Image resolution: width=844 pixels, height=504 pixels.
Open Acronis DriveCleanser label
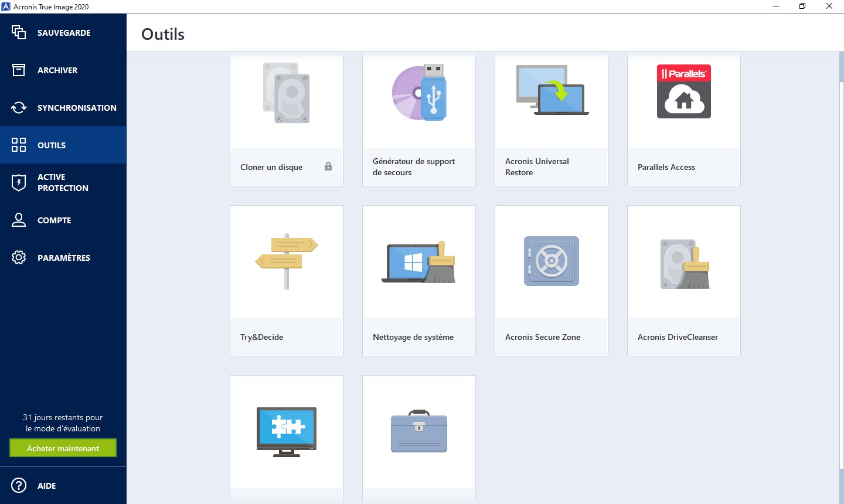678,337
